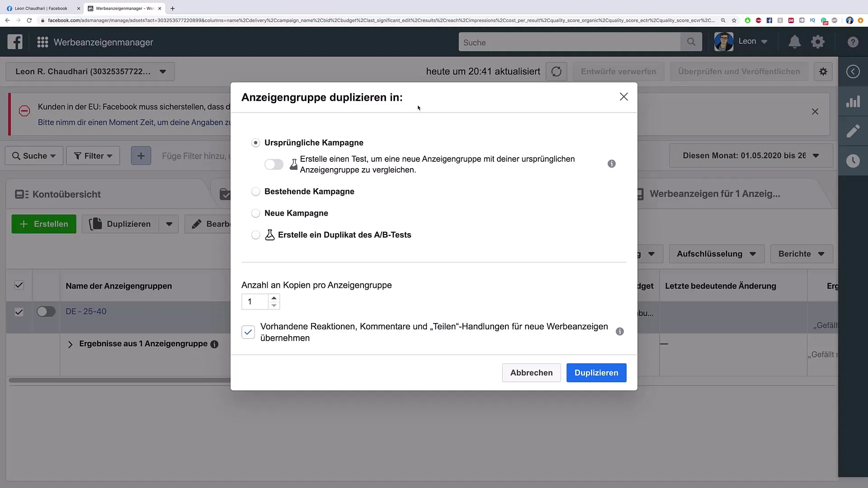Uncheck the Vorhandene Reaktionen übernehmen checkbox

point(248,332)
